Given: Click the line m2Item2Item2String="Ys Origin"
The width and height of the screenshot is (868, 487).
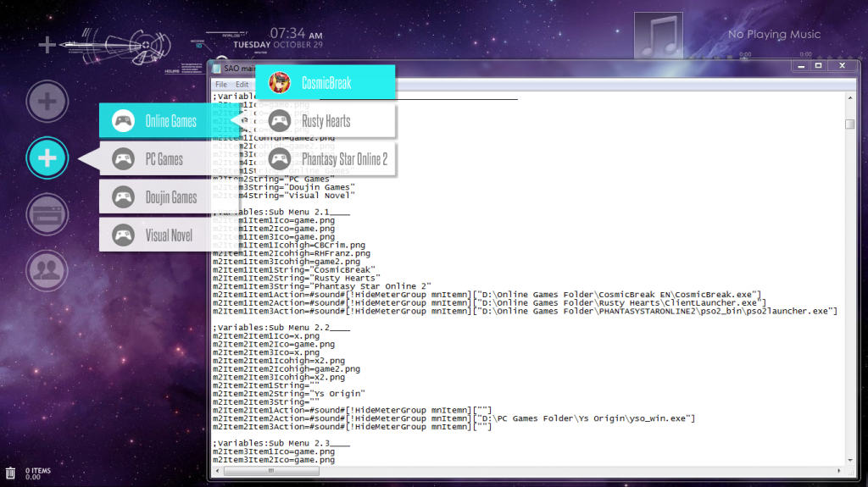Looking at the screenshot, I should coord(289,394).
